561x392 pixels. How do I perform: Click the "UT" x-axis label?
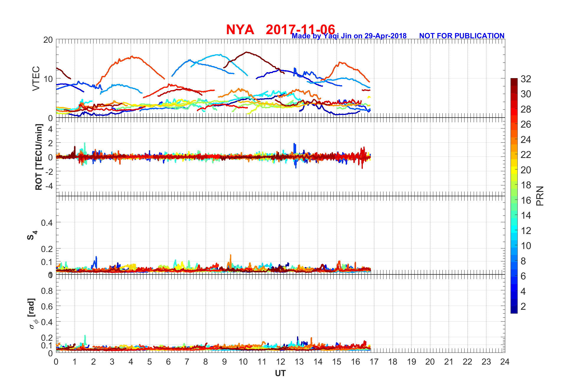click(280, 373)
